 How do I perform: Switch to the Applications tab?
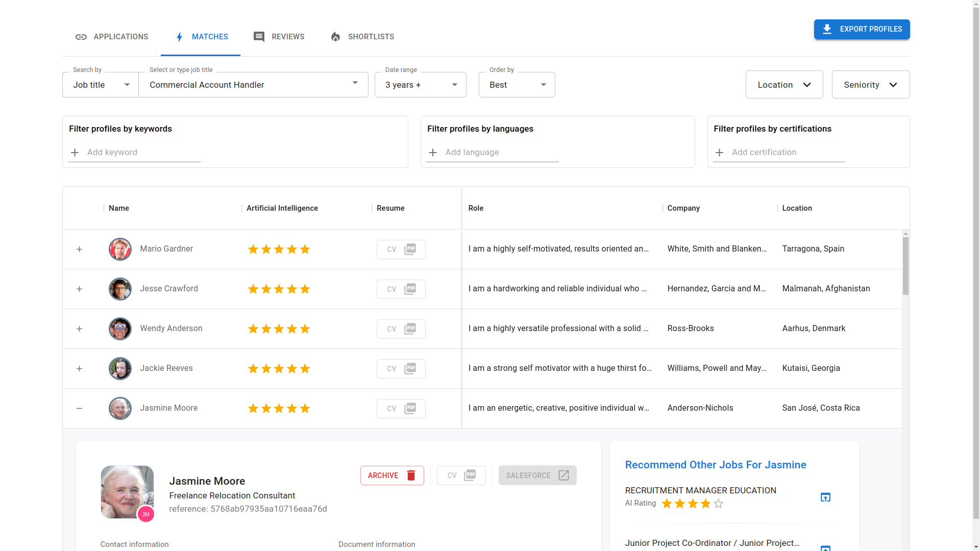pos(112,37)
